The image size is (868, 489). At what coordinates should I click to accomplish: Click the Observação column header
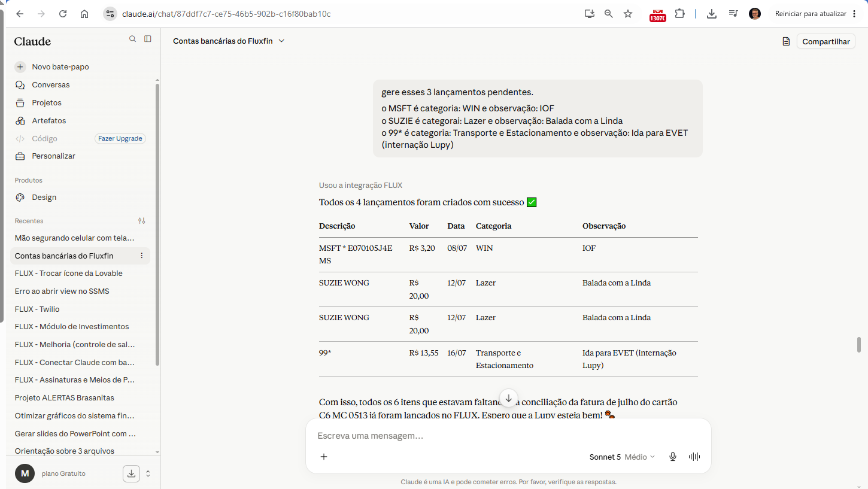(604, 226)
